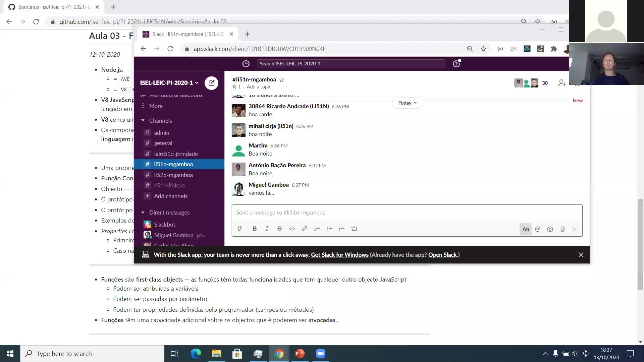Click the Strikethrough formatting icon
Screen dimensions: 644x362
point(279,229)
